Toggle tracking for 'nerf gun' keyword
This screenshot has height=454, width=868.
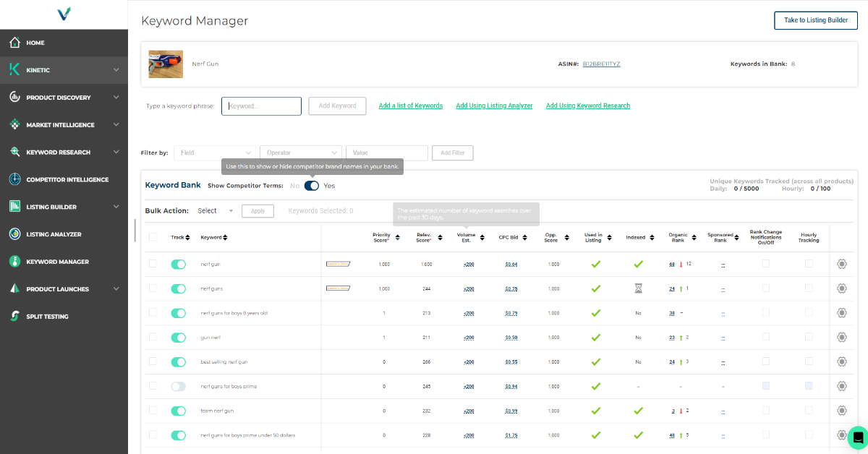tap(179, 265)
